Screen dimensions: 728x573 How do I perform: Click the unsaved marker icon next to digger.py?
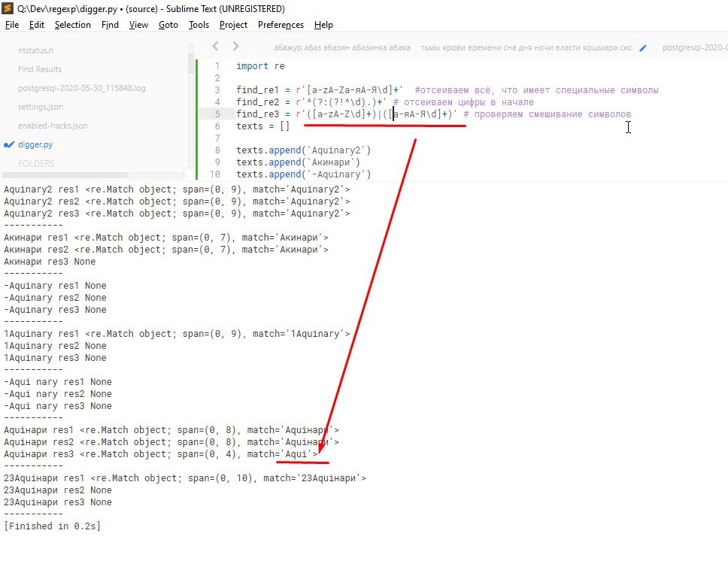(9, 144)
